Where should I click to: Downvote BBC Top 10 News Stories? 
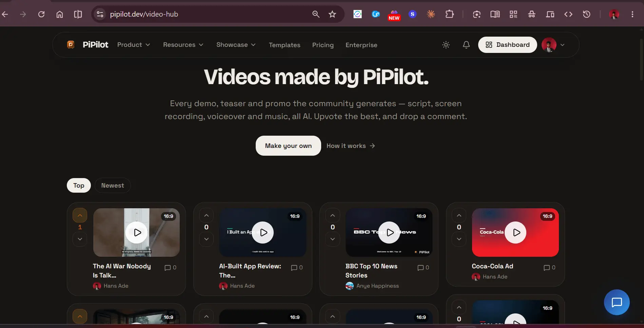tap(333, 239)
